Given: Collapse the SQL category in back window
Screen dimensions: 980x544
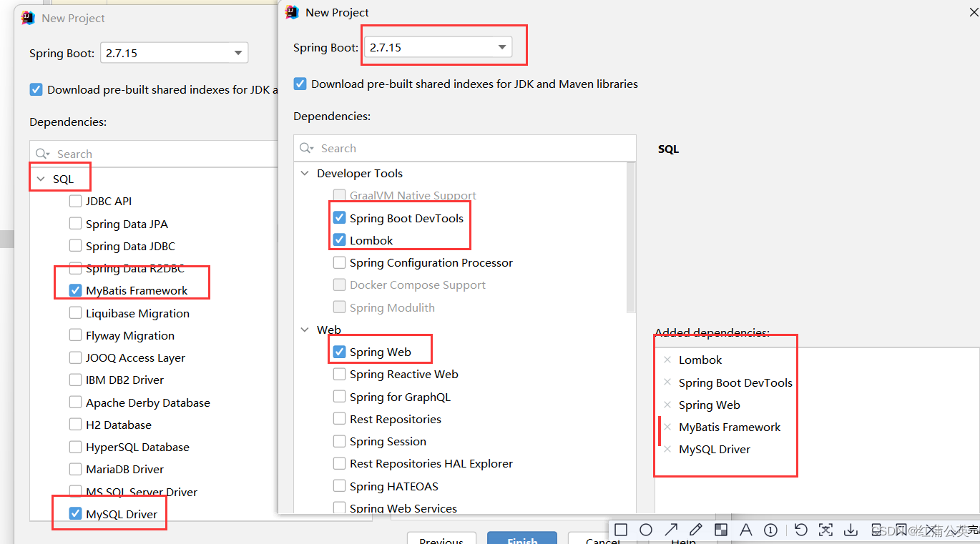Looking at the screenshot, I should [41, 179].
